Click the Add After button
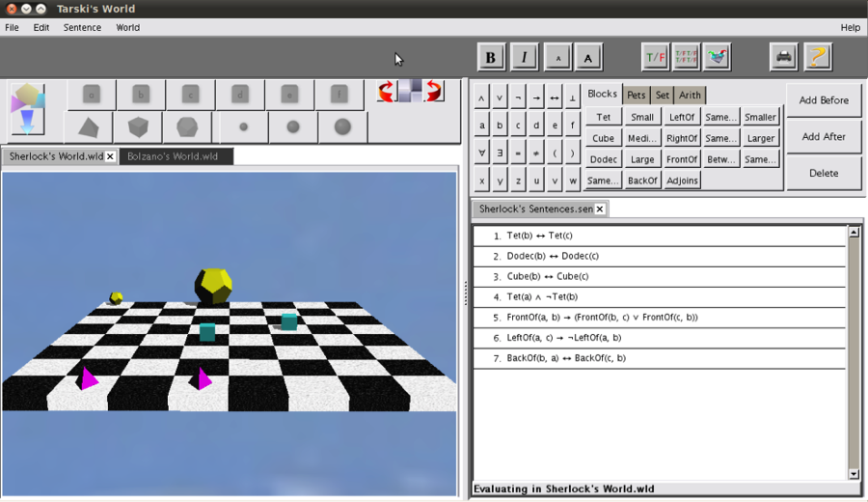868x502 pixels. 824,137
